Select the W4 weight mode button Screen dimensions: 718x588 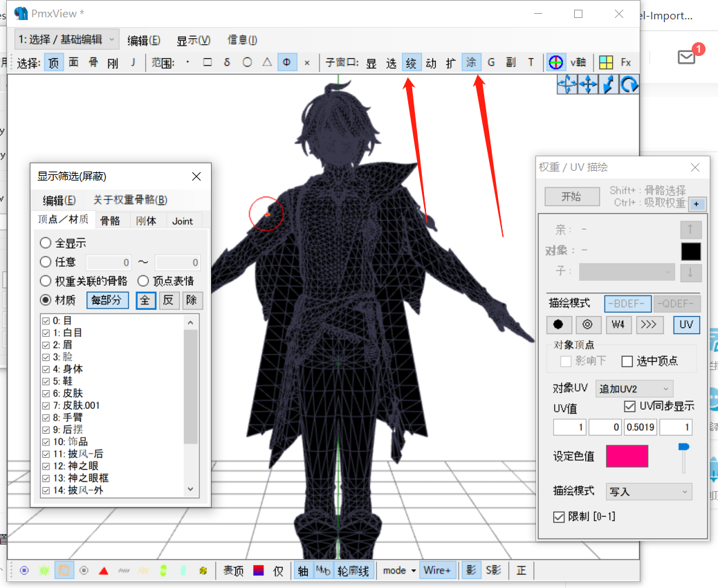pos(618,324)
